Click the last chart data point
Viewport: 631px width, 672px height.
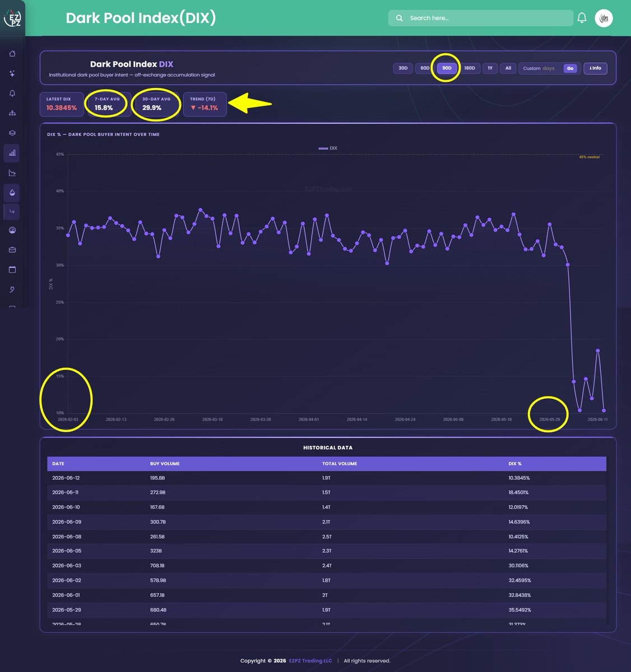click(604, 410)
